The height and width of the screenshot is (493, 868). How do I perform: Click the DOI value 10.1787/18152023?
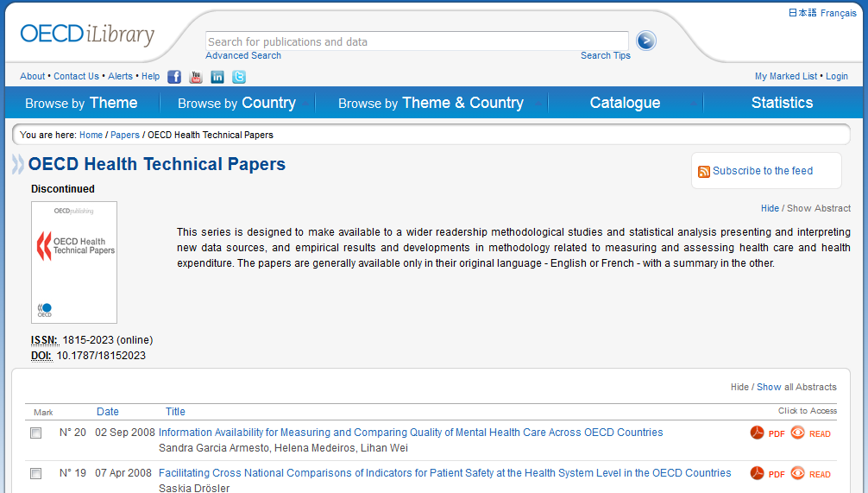pyautogui.click(x=101, y=356)
